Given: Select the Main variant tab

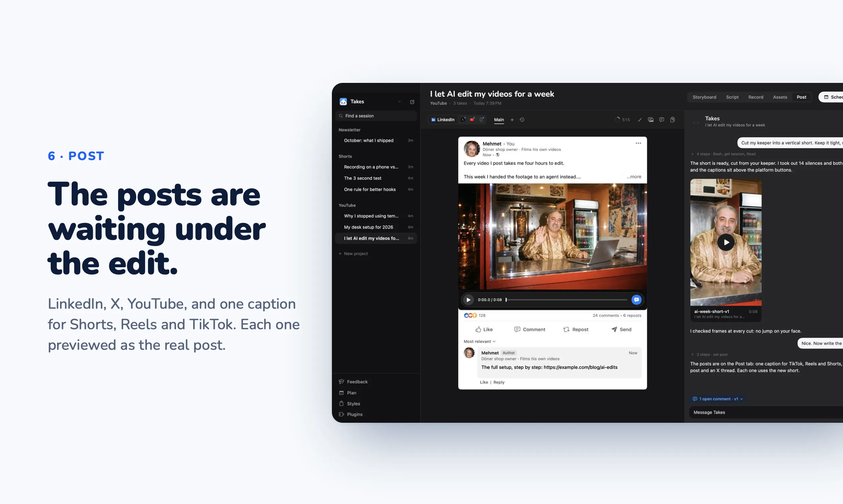Looking at the screenshot, I should [x=498, y=120].
